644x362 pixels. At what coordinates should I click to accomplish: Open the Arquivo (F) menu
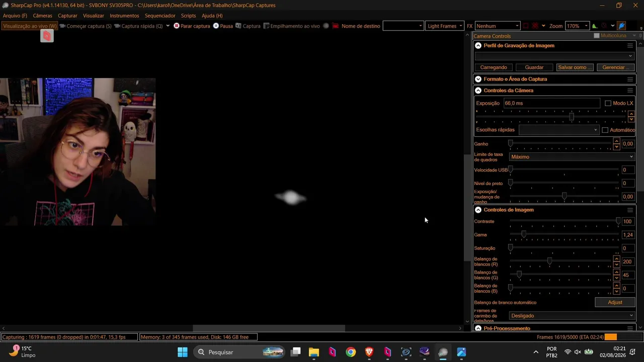15,16
